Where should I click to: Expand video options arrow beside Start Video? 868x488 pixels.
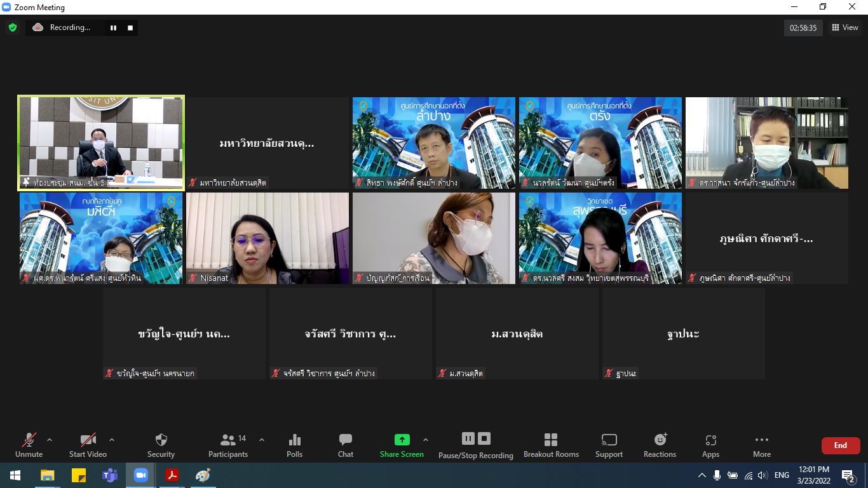coord(112,440)
